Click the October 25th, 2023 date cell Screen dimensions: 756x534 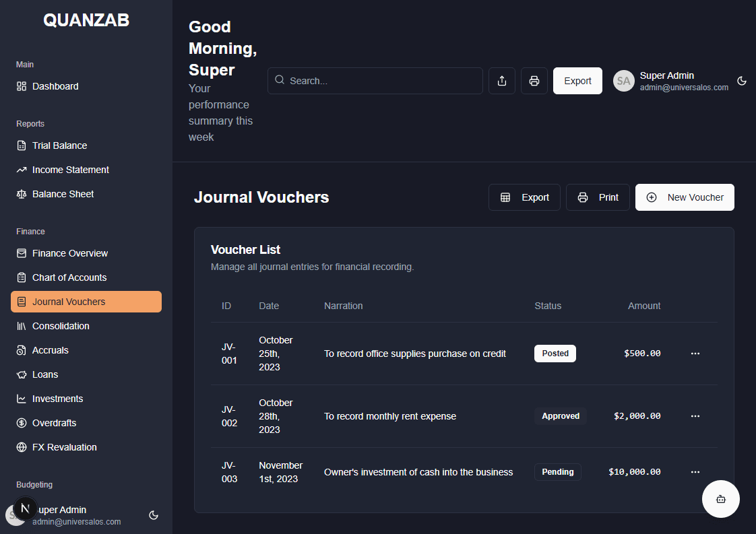click(x=276, y=354)
